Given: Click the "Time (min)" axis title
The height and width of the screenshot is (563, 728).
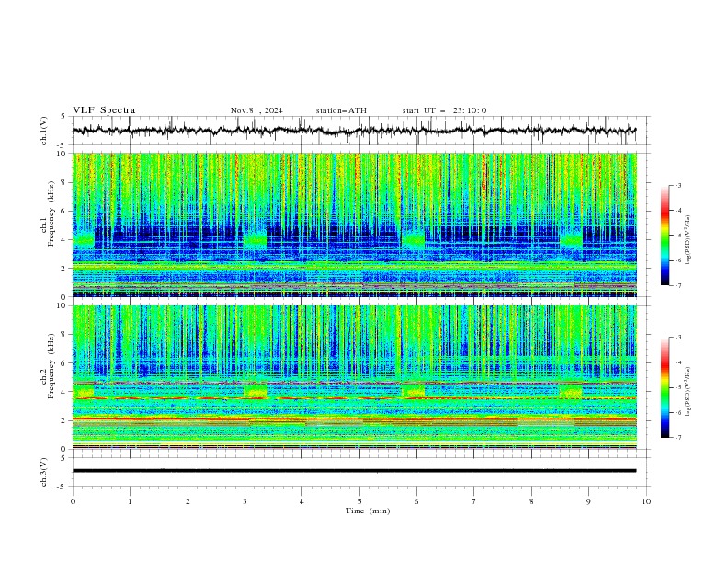Looking at the screenshot, I should [x=368, y=511].
